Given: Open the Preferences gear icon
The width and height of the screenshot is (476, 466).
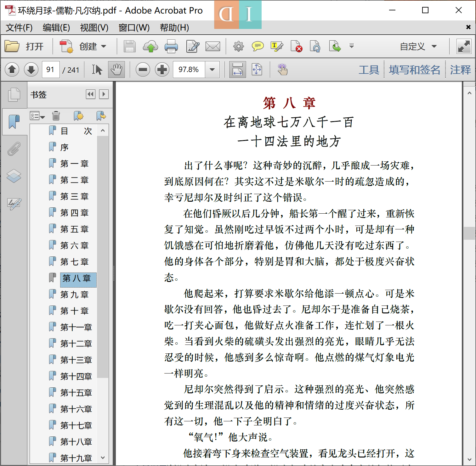Looking at the screenshot, I should 238,47.
